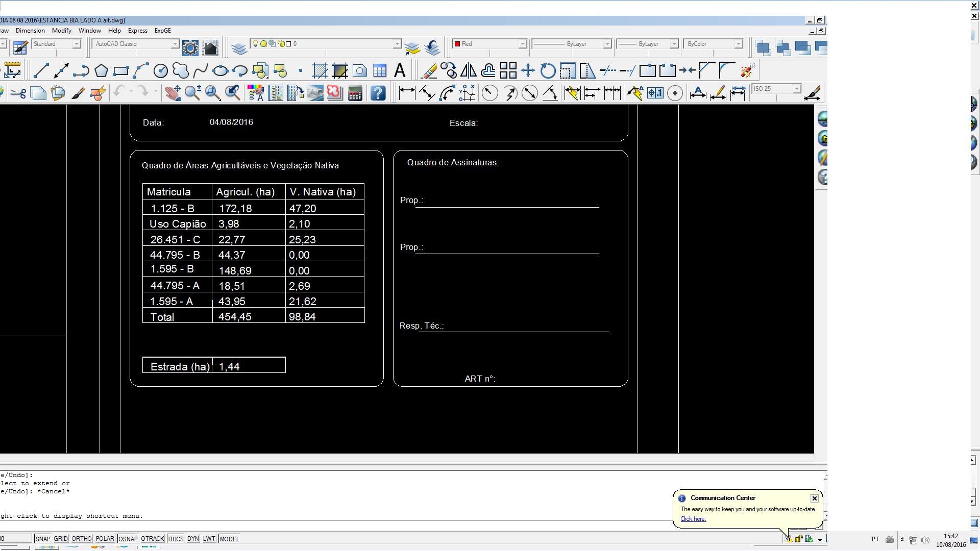Select the Linear dimension tool
Screen dimensions: 980x551
coord(407,93)
